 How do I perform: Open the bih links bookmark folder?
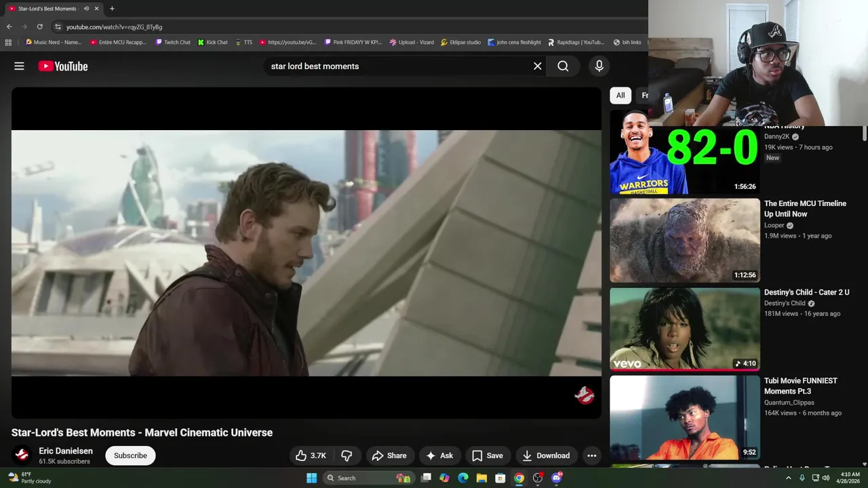pyautogui.click(x=627, y=42)
